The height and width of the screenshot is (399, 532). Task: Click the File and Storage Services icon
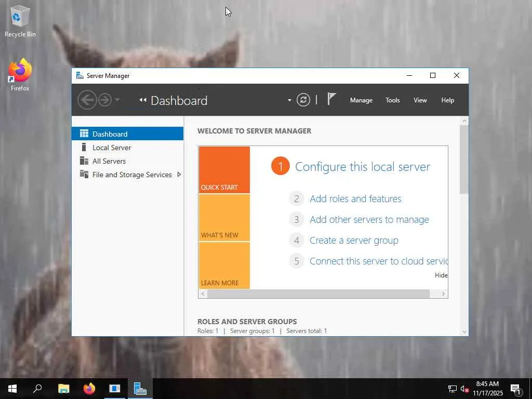point(84,174)
